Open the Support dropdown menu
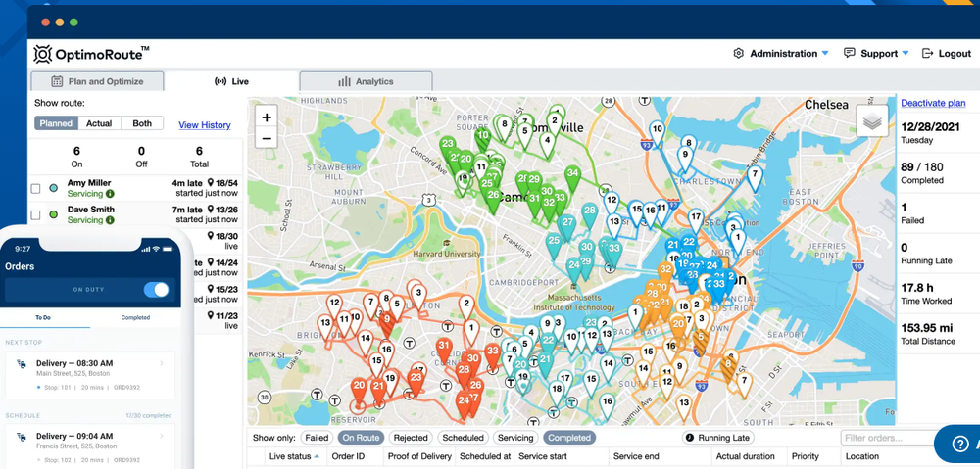 (876, 54)
